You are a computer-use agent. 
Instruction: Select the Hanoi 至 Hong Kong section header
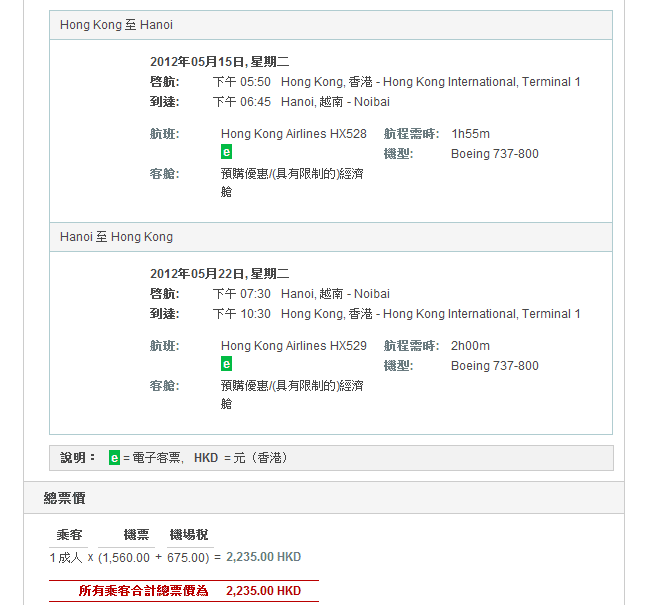(116, 237)
